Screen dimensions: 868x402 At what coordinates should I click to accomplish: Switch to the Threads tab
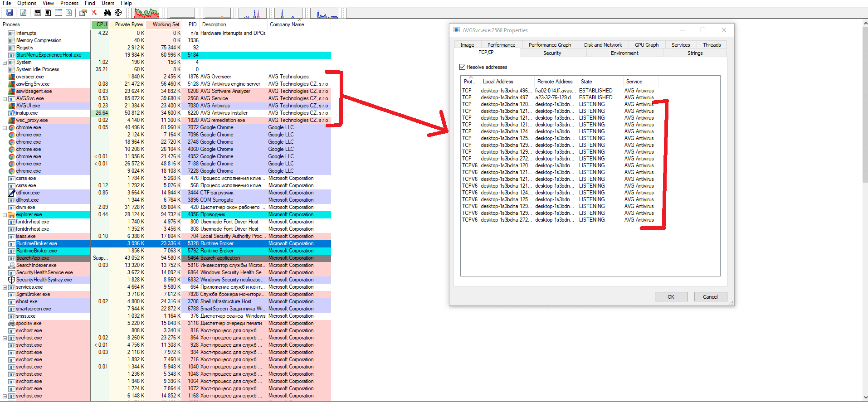pos(712,45)
